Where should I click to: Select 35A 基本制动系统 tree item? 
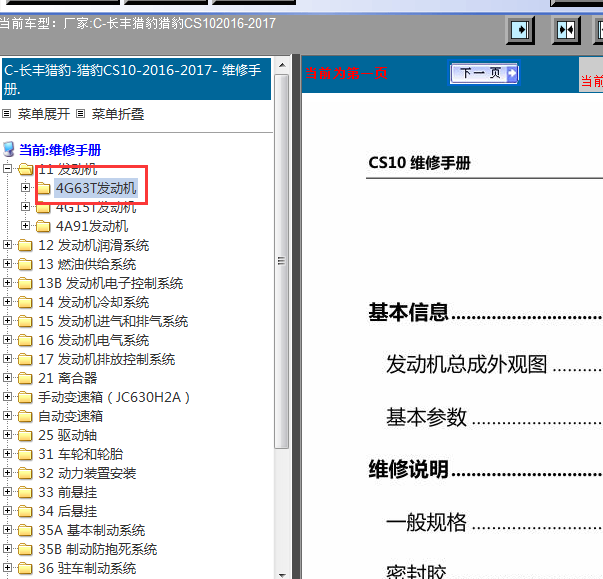(x=92, y=530)
